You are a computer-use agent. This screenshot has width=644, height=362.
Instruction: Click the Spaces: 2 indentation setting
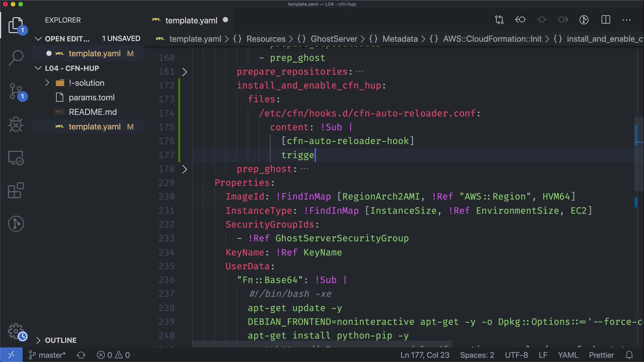click(477, 355)
